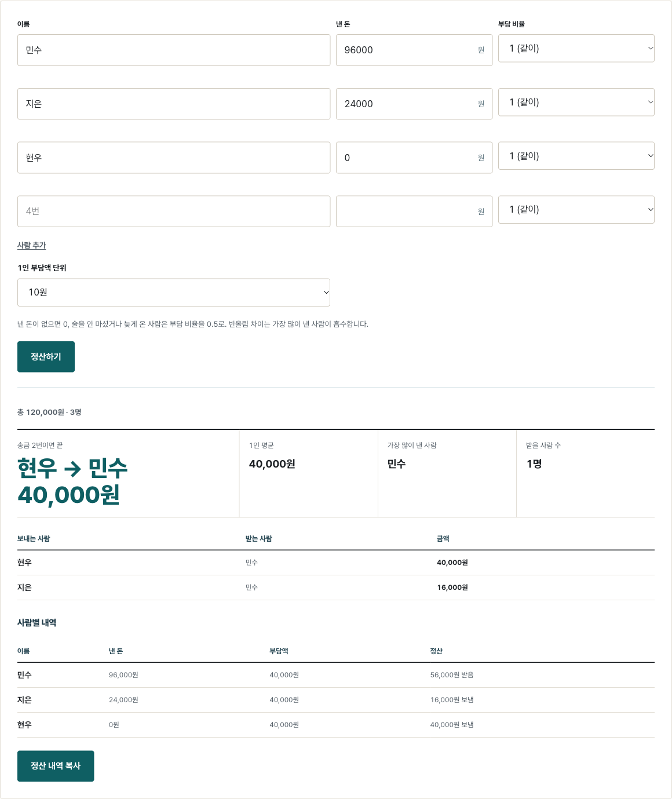Click the amount field showing 24000
672x799 pixels.
pos(414,104)
